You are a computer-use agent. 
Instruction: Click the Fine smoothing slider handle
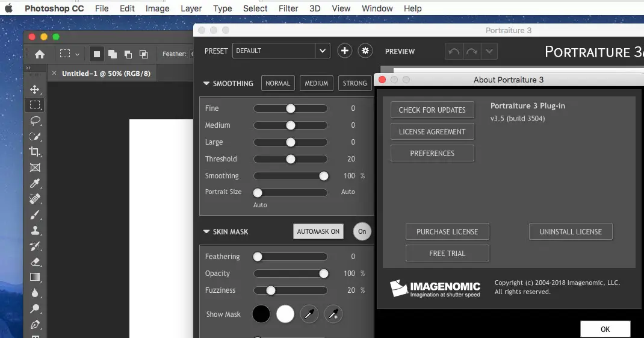point(290,108)
